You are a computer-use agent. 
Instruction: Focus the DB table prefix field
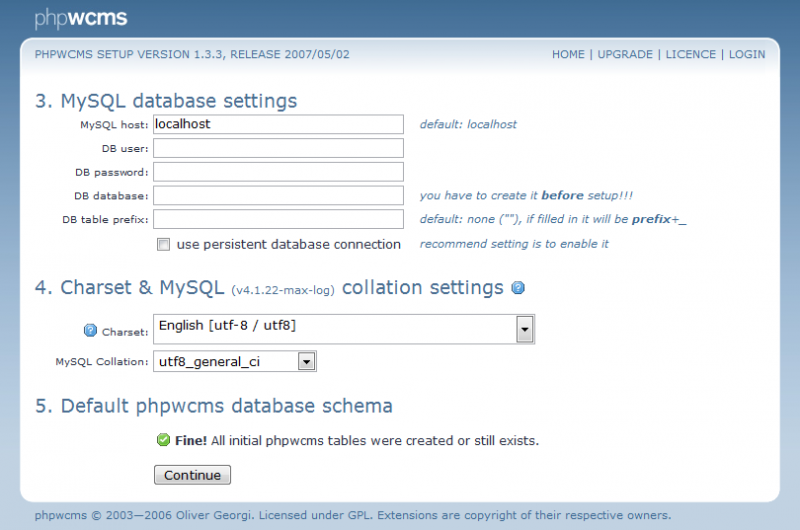[x=278, y=219]
